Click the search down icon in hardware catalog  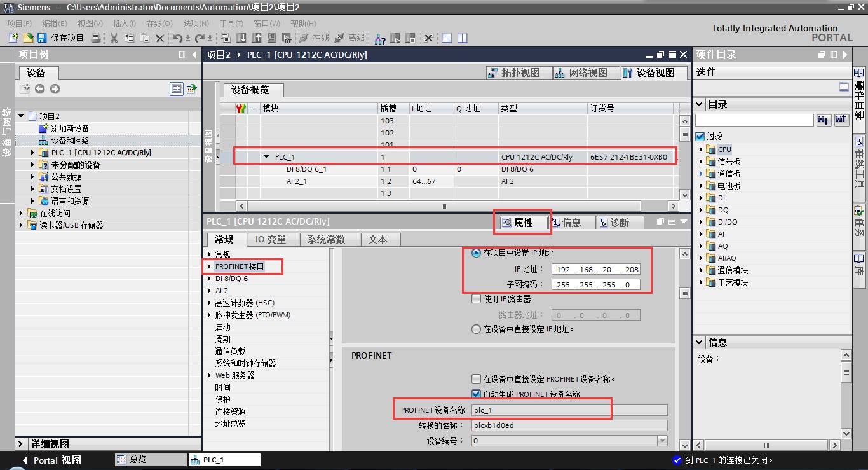point(824,120)
